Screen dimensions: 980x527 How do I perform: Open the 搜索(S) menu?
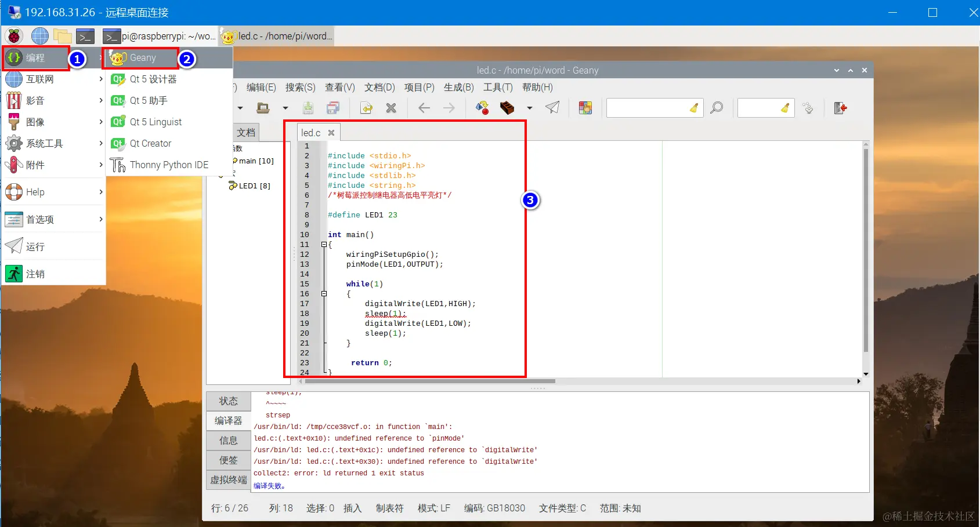pyautogui.click(x=300, y=88)
